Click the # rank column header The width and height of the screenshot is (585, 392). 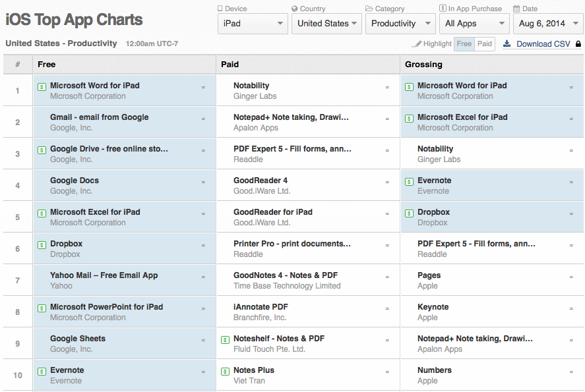point(18,65)
